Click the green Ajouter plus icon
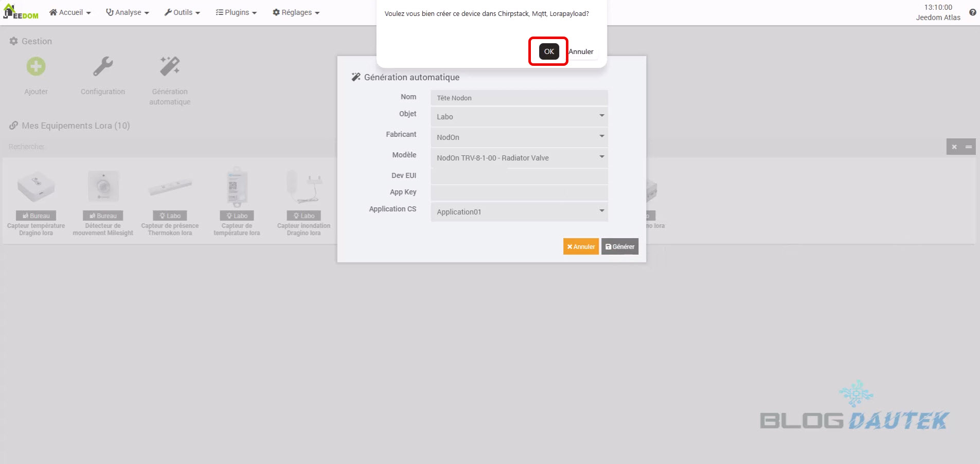980x464 pixels. [x=36, y=66]
